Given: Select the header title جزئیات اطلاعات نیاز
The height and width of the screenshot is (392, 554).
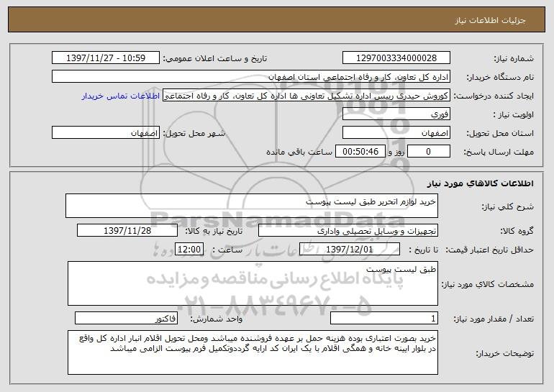Looking at the screenshot, I should 490,20.
